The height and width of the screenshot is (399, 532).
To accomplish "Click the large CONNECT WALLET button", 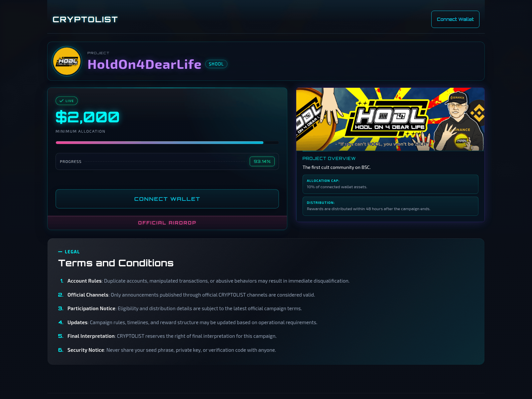I will coord(167,199).
